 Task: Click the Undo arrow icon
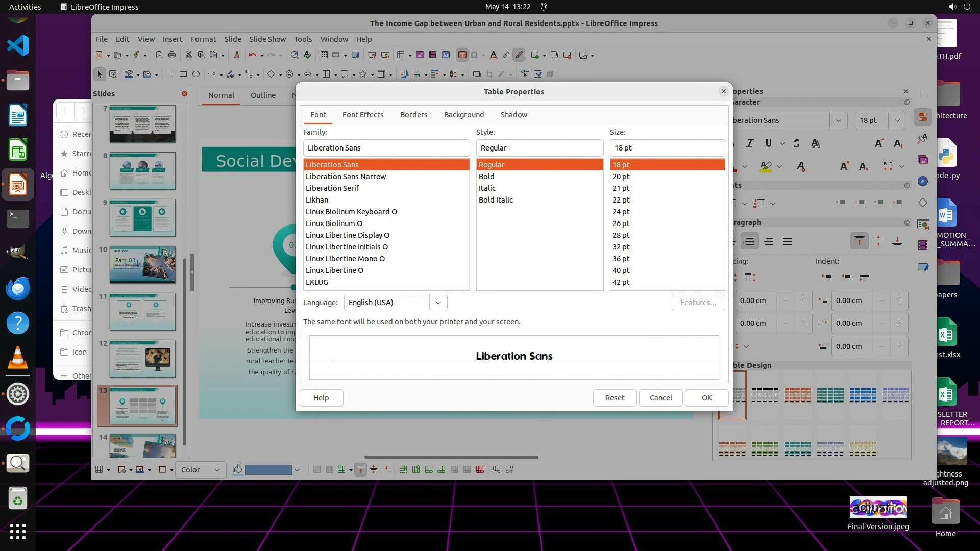(x=252, y=55)
